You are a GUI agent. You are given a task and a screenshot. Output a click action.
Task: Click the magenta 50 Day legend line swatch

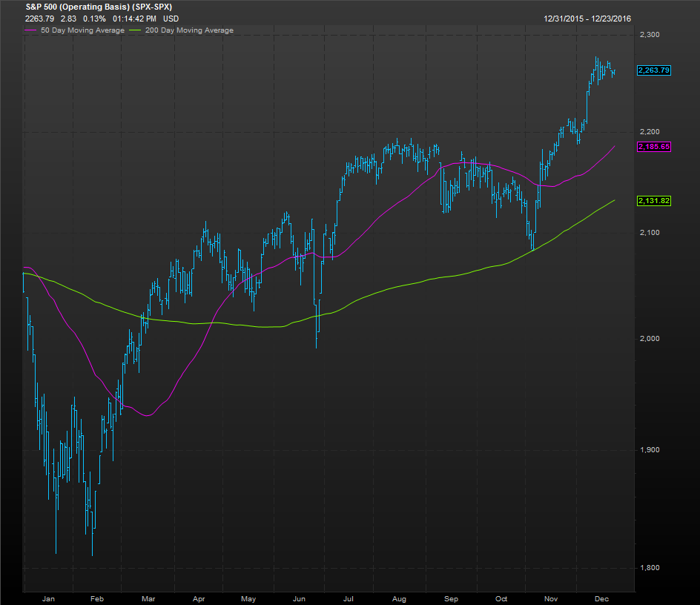point(31,30)
